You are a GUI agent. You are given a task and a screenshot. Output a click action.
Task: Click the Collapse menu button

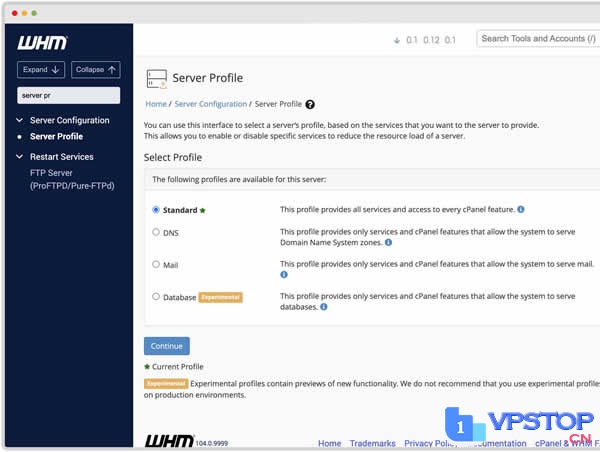(x=96, y=70)
